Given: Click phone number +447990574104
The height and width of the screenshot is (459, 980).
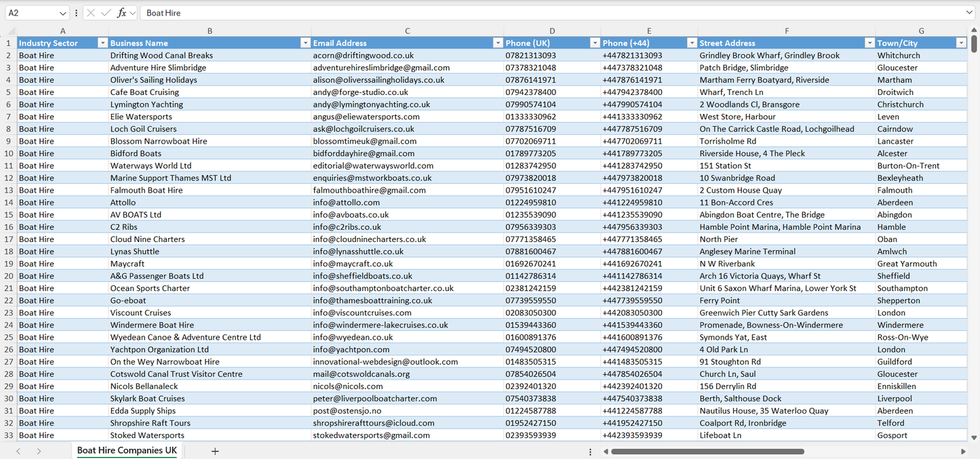Looking at the screenshot, I should pos(649,104).
